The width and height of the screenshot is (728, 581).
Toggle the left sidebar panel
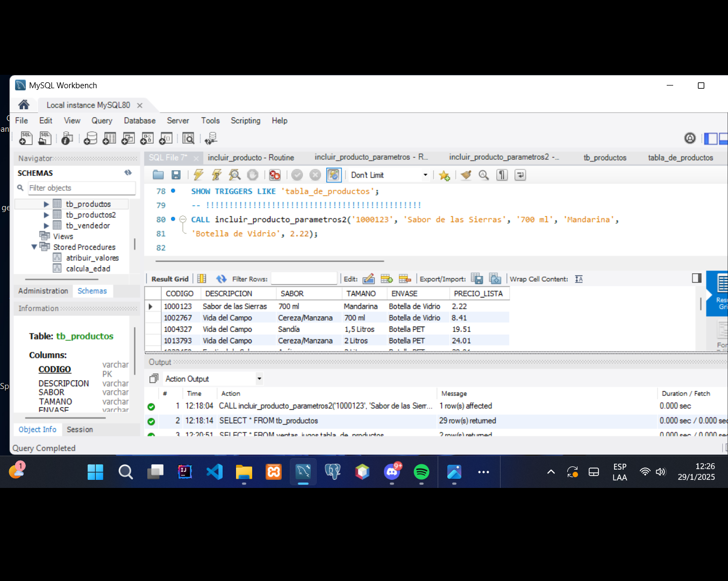coord(710,138)
